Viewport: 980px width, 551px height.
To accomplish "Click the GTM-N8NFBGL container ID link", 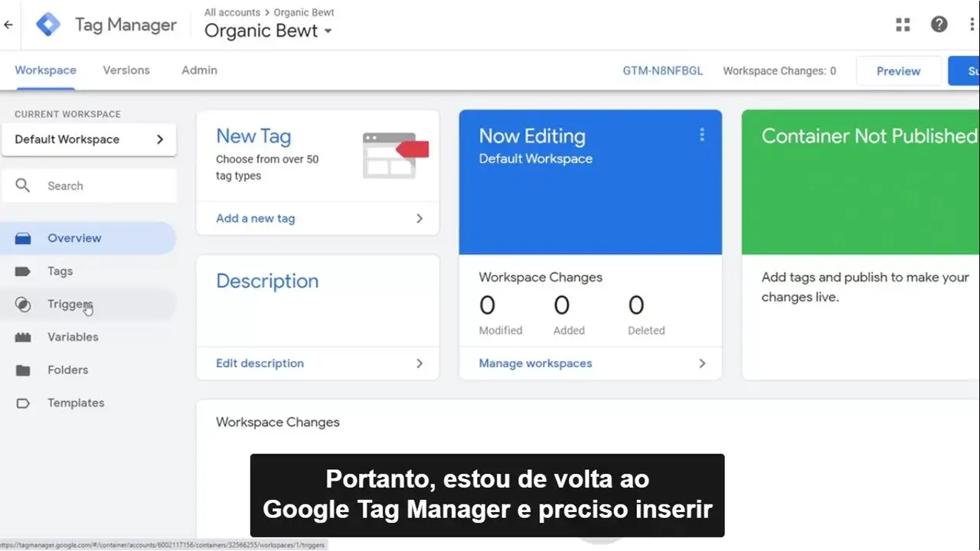I will coord(662,71).
